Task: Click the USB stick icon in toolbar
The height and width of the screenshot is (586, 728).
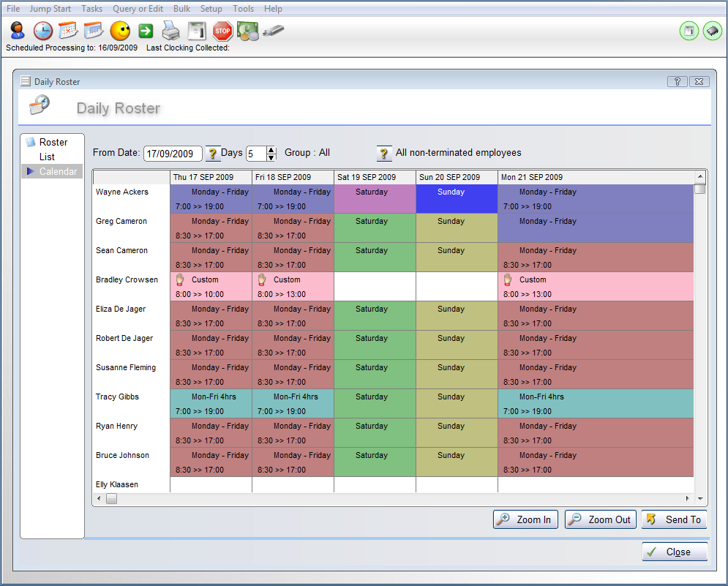Action: point(273,31)
